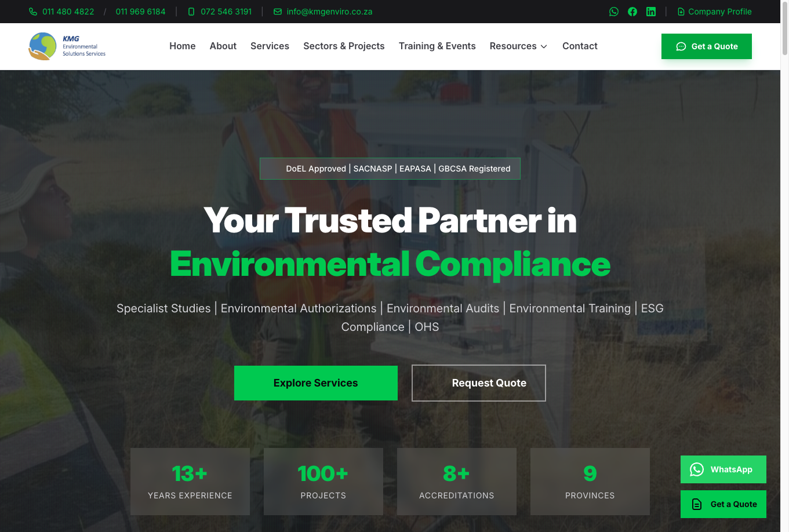Click the green Get a Quote header button
Viewport: 789px width, 532px height.
pos(706,46)
